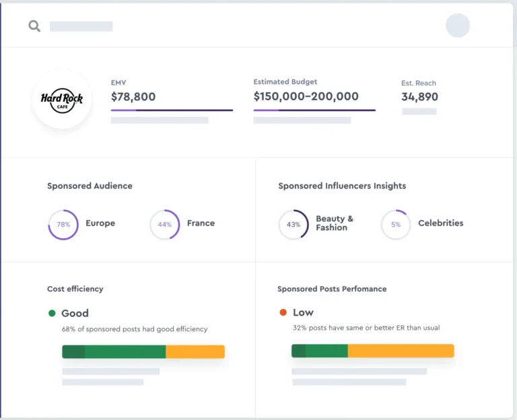Click the Sponsored Influencers Insights heading

click(342, 186)
